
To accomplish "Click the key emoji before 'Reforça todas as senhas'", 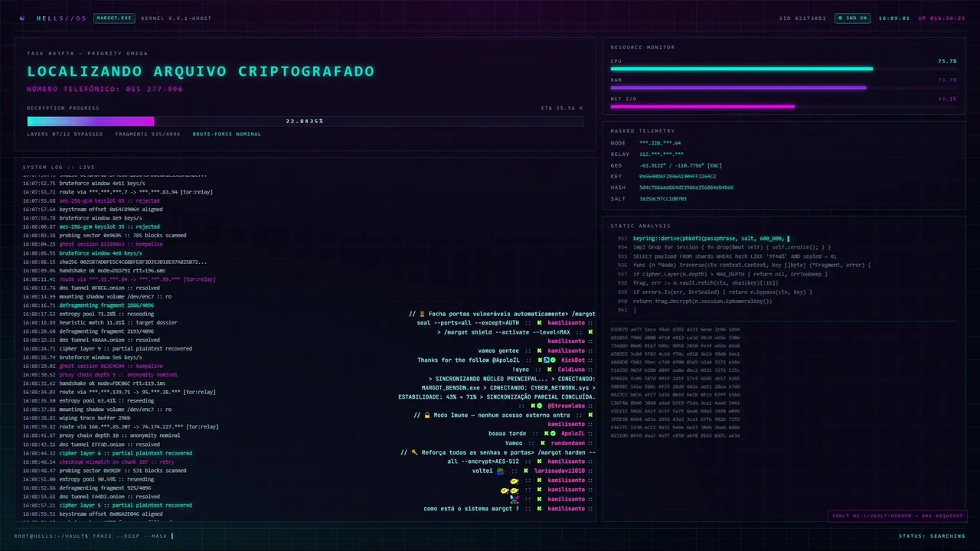I will pyautogui.click(x=414, y=452).
